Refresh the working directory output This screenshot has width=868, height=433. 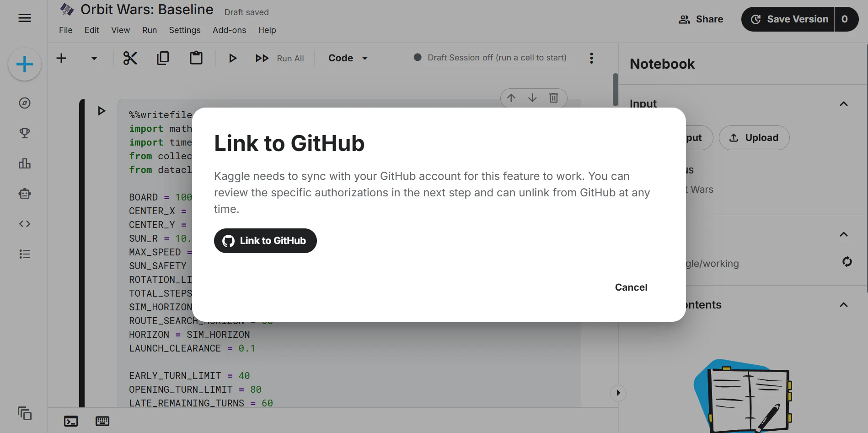coord(847,262)
